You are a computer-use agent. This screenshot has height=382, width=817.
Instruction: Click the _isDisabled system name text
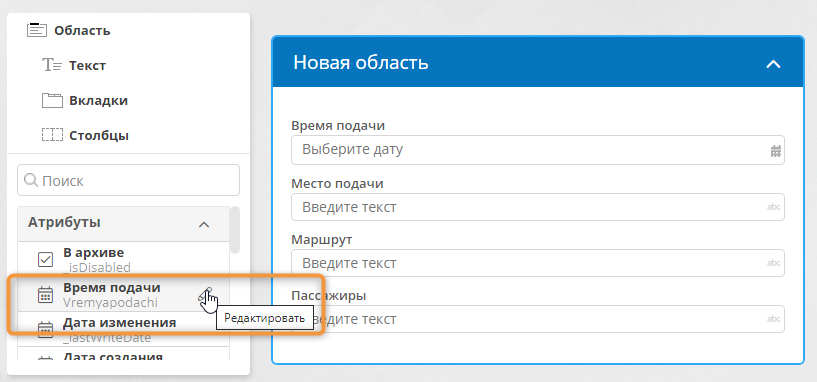[96, 267]
